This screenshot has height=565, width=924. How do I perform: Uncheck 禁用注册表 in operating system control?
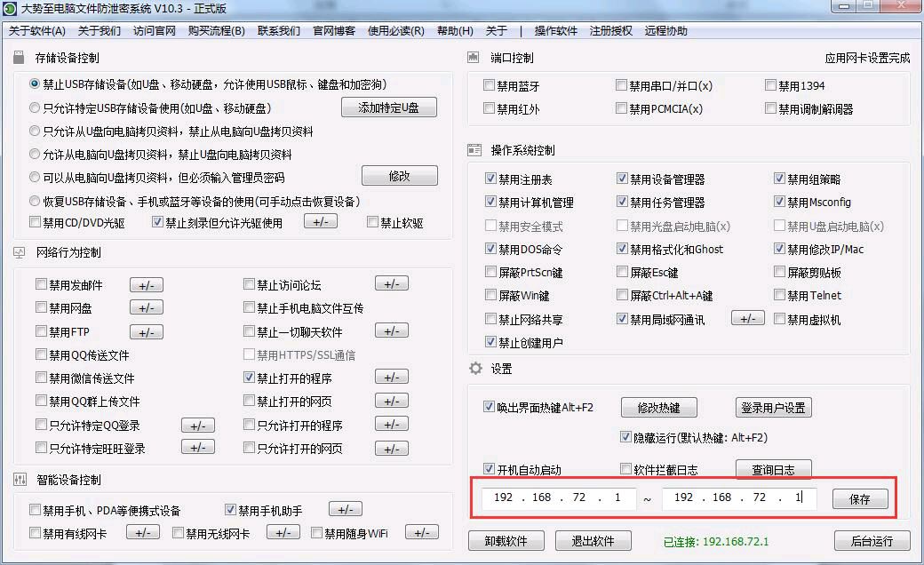491,178
